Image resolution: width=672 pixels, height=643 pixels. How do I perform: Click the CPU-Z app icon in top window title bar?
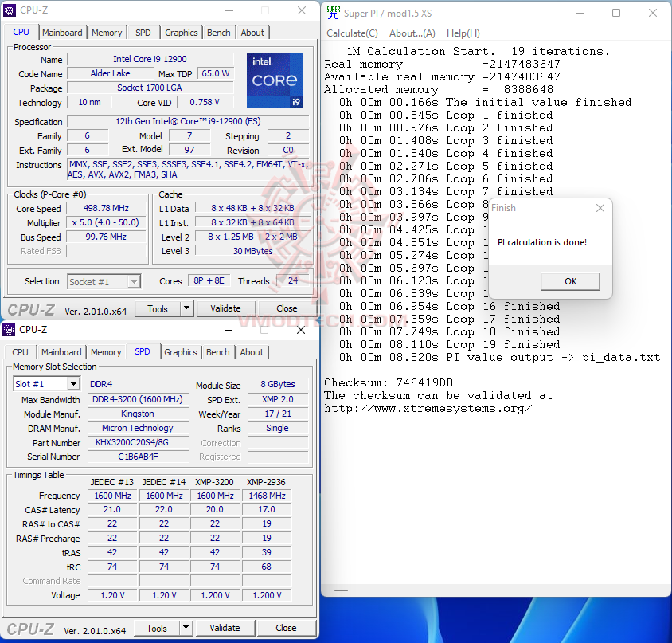pos(10,10)
